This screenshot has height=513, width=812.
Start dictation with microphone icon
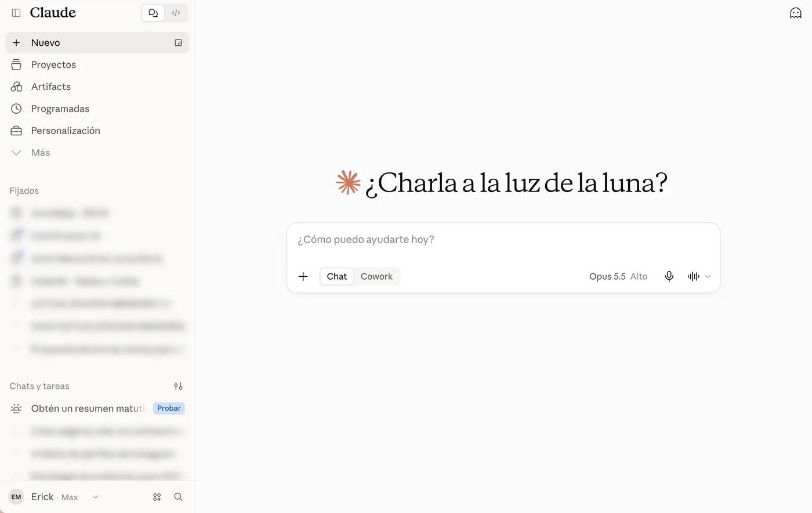click(x=669, y=276)
